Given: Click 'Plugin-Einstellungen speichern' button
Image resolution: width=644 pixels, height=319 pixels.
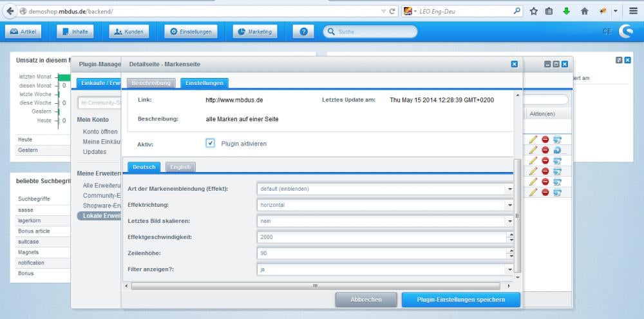Looking at the screenshot, I should [460, 300].
